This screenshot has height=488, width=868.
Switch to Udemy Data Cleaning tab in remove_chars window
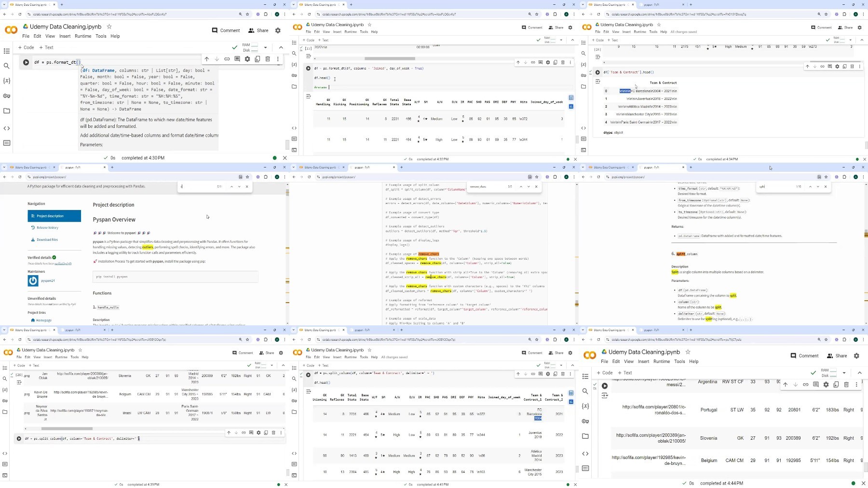322,167
